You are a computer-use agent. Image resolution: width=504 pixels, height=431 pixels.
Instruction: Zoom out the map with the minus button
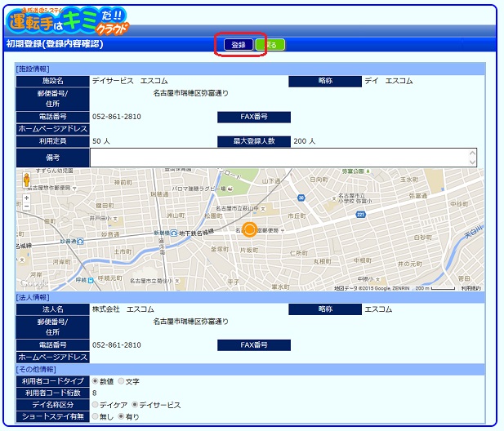coord(27,207)
